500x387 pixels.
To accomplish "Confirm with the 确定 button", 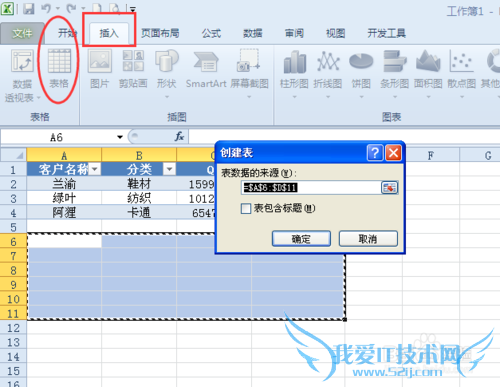I will (x=301, y=239).
